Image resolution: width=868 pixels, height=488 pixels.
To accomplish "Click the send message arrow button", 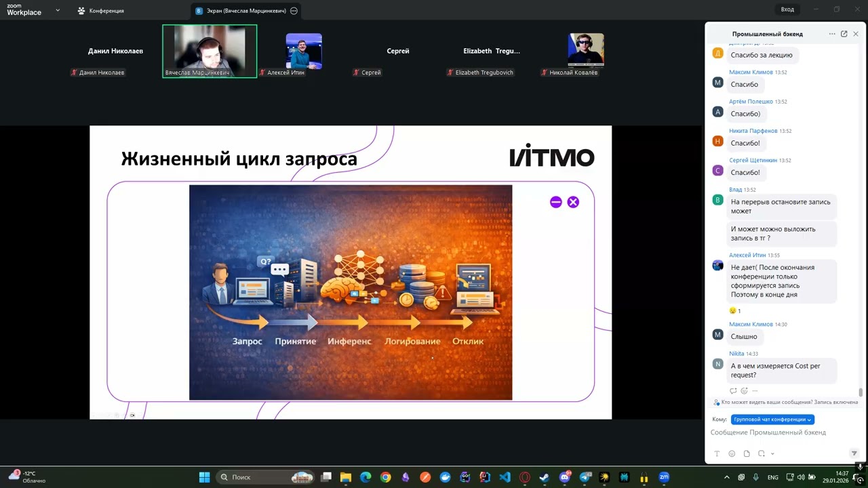I will [x=854, y=453].
